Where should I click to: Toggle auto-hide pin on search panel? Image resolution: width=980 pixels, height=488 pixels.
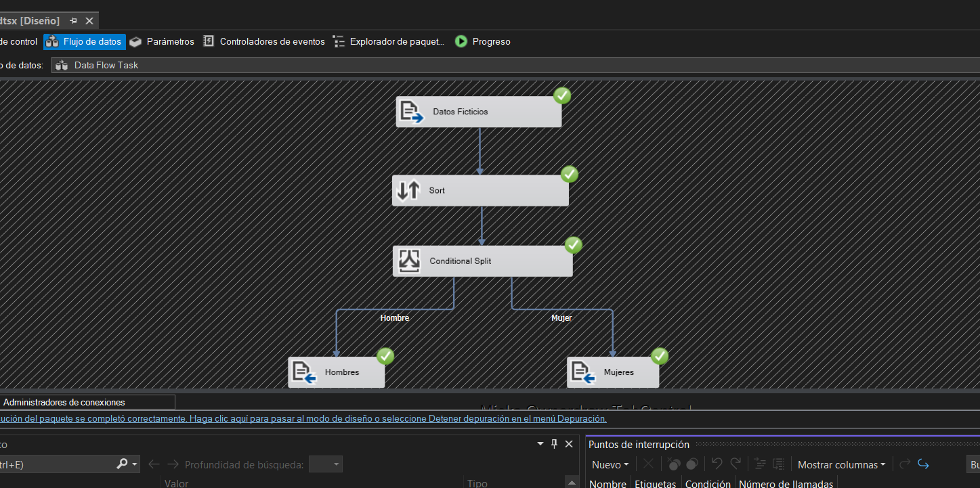(x=554, y=443)
